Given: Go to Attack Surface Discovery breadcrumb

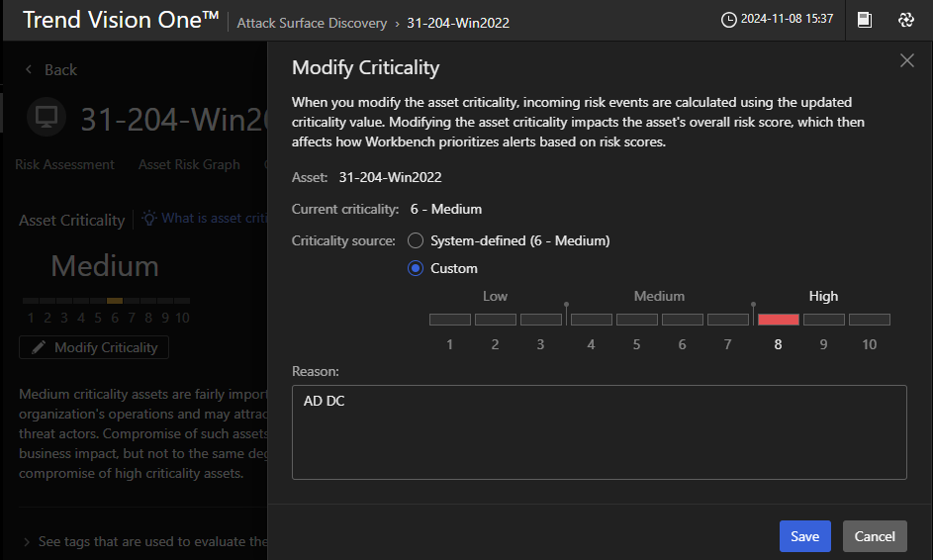Looking at the screenshot, I should pyautogui.click(x=312, y=22).
